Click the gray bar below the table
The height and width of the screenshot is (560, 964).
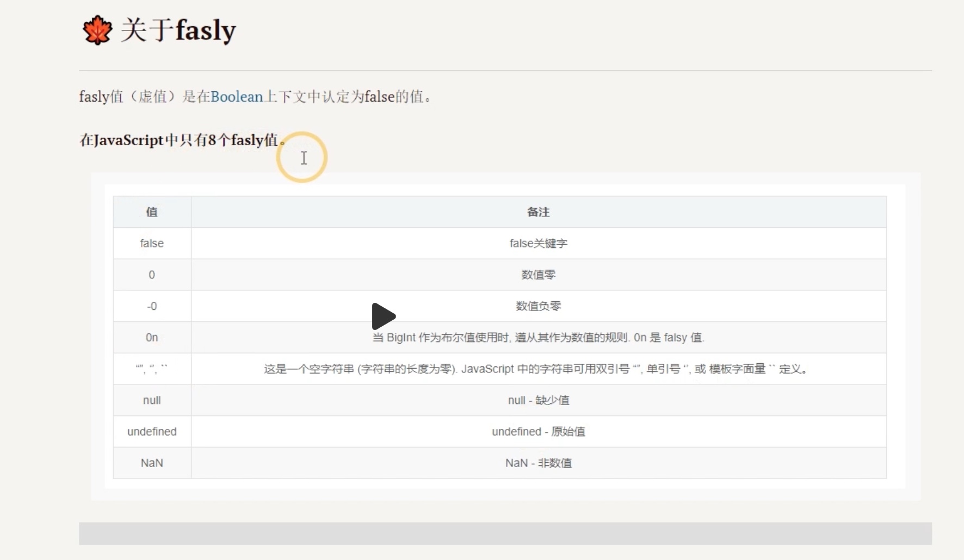click(505, 533)
